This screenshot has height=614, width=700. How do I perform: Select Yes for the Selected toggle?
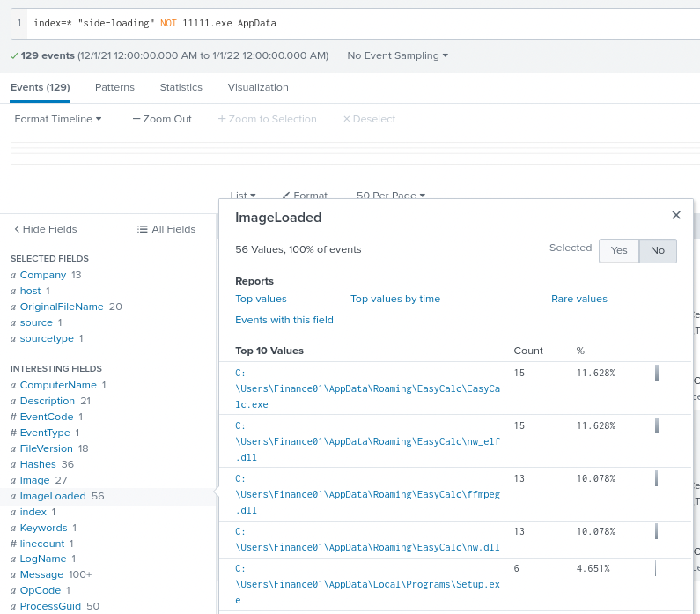[619, 251]
